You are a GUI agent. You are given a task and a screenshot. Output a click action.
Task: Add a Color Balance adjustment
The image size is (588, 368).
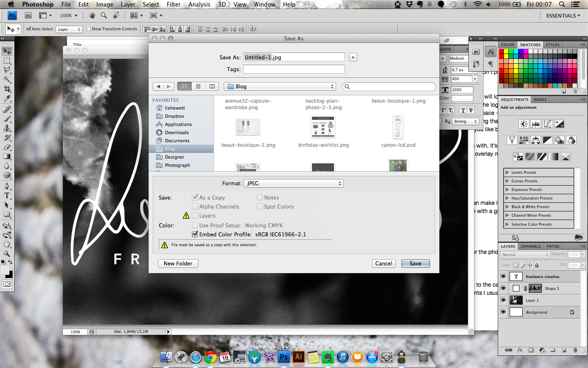[536, 140]
